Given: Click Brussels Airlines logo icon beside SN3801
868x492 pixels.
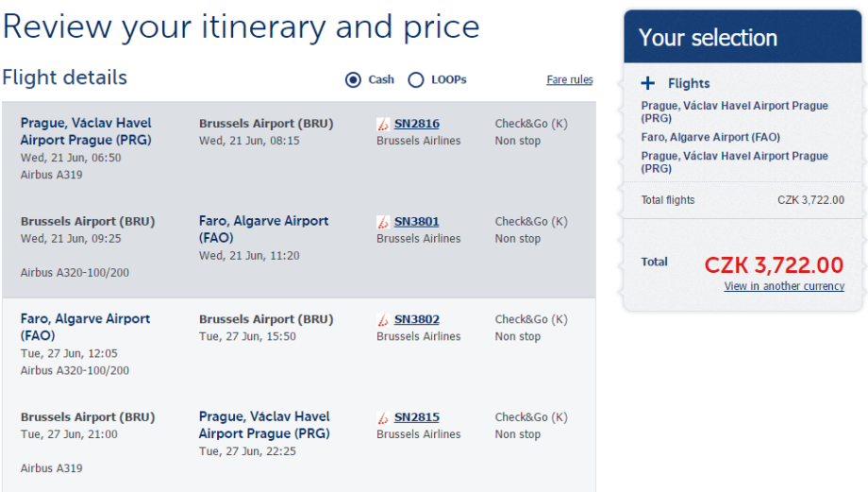Looking at the screenshot, I should tap(383, 222).
